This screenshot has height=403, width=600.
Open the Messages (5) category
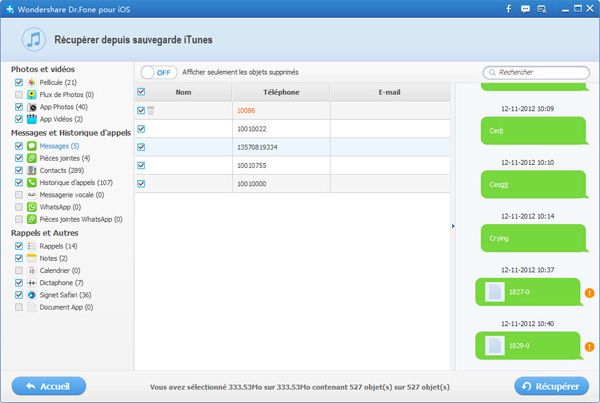(59, 146)
